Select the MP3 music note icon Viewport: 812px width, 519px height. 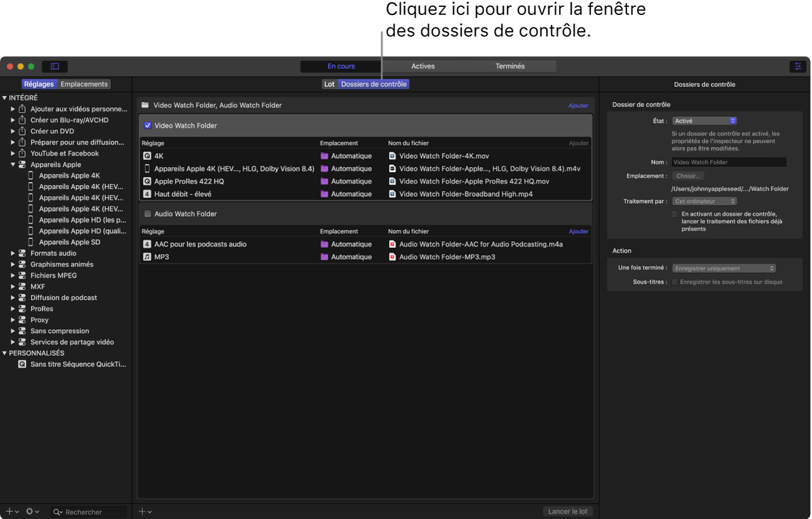[x=148, y=257]
